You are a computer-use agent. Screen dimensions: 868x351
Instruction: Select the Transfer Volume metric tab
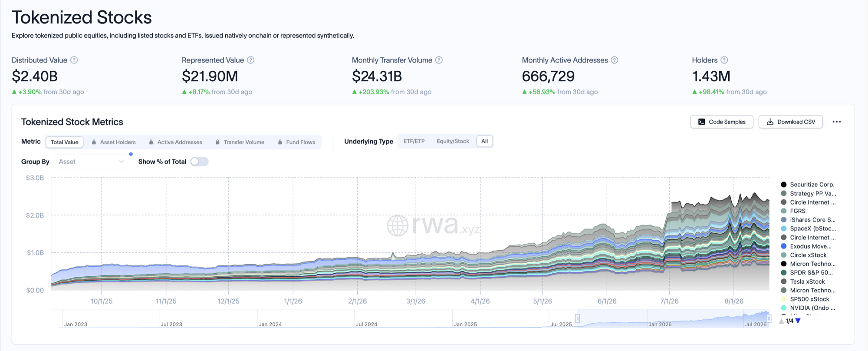click(240, 142)
